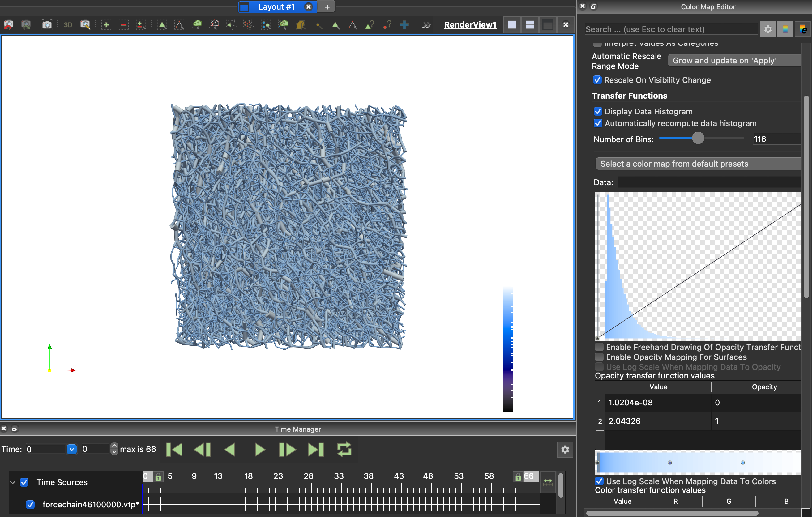Image resolution: width=812 pixels, height=517 pixels.
Task: Disable Rescale On Visibility Change
Action: (597, 80)
